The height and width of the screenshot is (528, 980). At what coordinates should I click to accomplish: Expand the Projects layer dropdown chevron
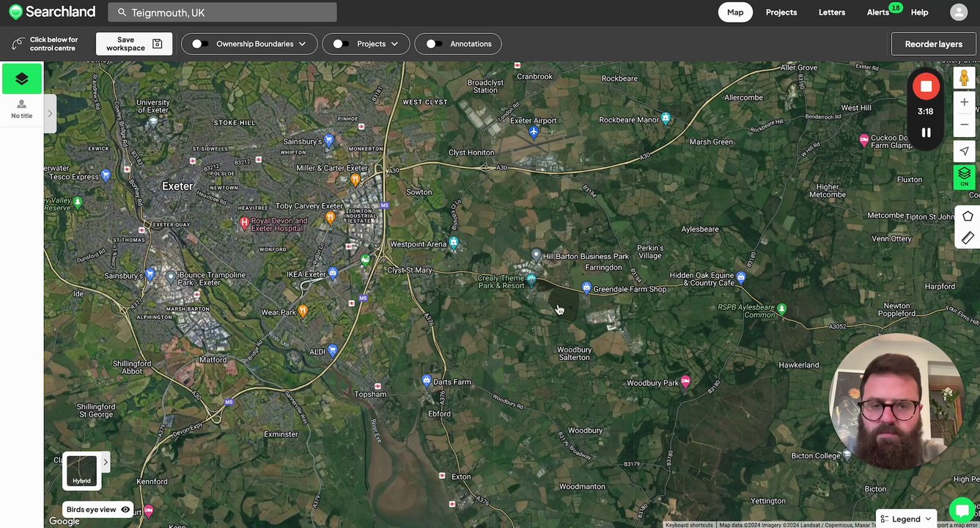pyautogui.click(x=394, y=44)
